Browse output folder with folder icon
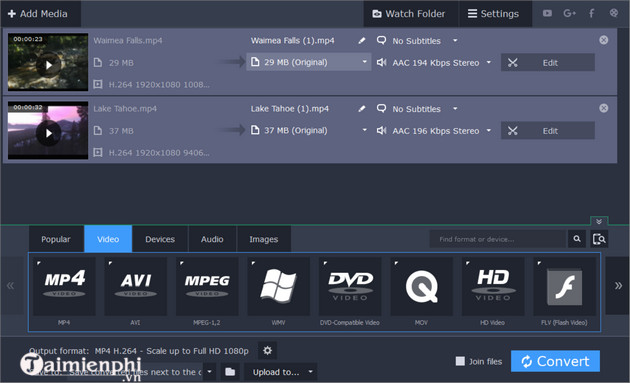Screen dimensions: 630x383 (230, 372)
